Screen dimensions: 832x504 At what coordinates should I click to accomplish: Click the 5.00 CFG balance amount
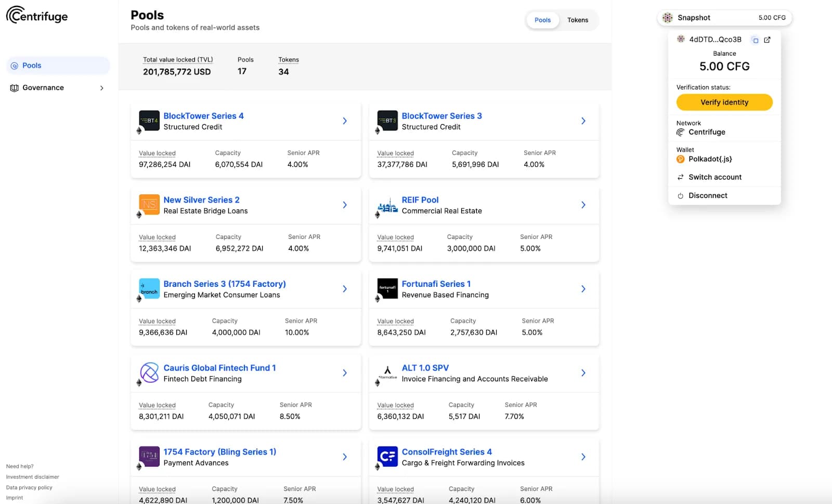tap(724, 67)
